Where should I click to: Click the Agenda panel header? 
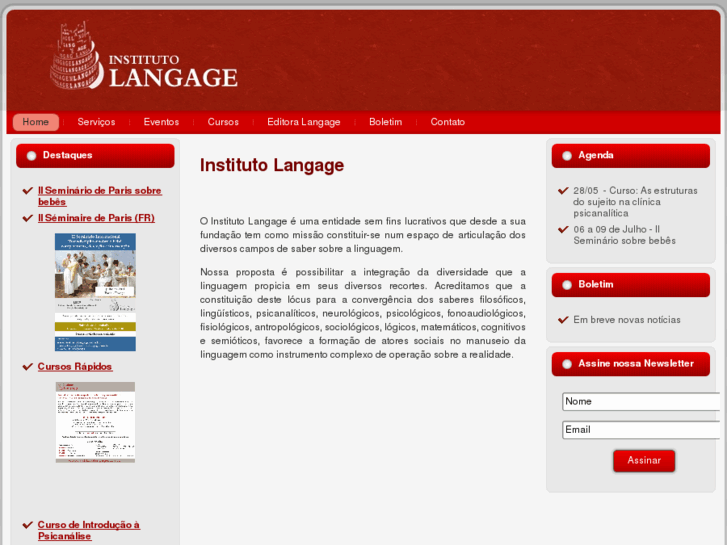click(x=631, y=155)
